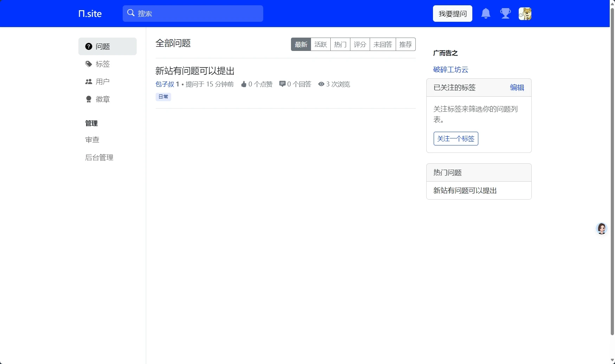This screenshot has width=615, height=364.
Task: Sort questions by 评分
Action: tap(360, 45)
